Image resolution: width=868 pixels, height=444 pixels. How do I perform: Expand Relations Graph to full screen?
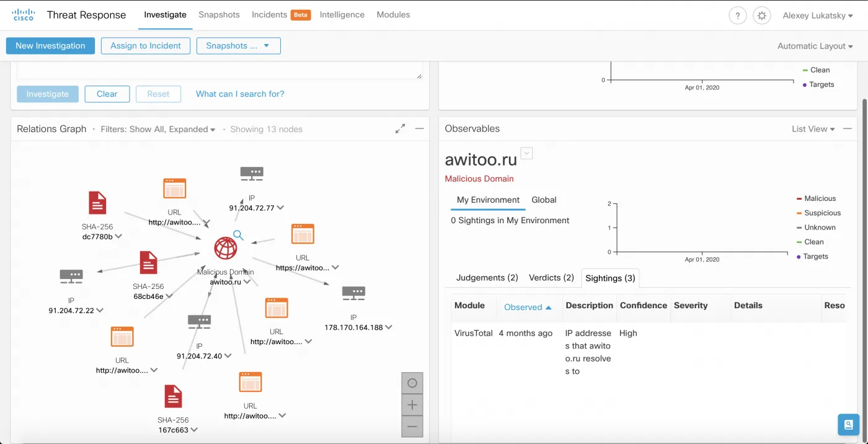pyautogui.click(x=401, y=128)
